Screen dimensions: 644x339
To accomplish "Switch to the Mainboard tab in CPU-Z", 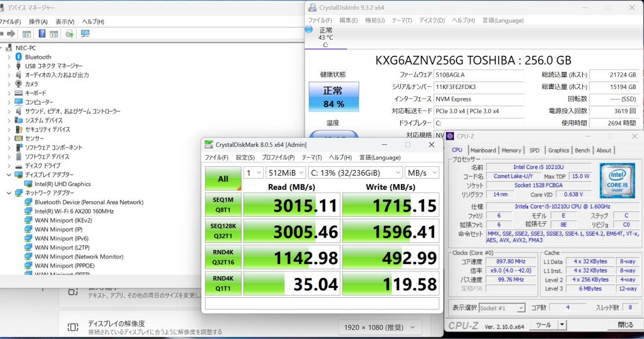I will (483, 150).
